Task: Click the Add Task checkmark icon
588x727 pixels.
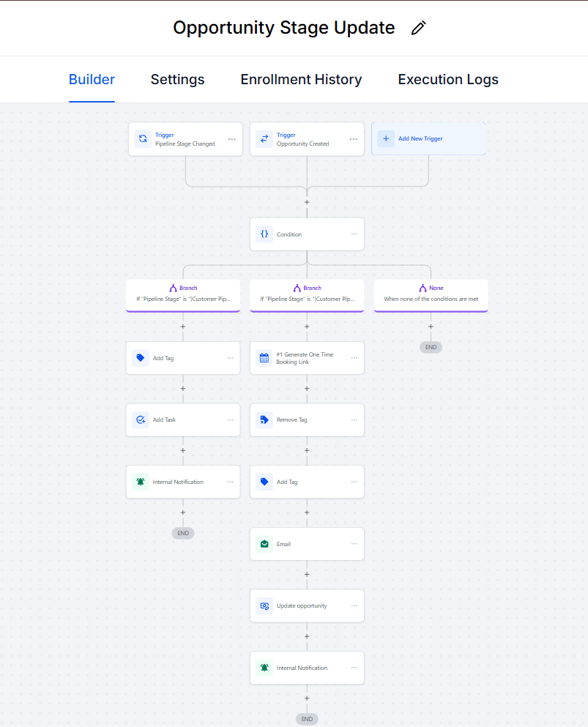Action: (x=141, y=420)
